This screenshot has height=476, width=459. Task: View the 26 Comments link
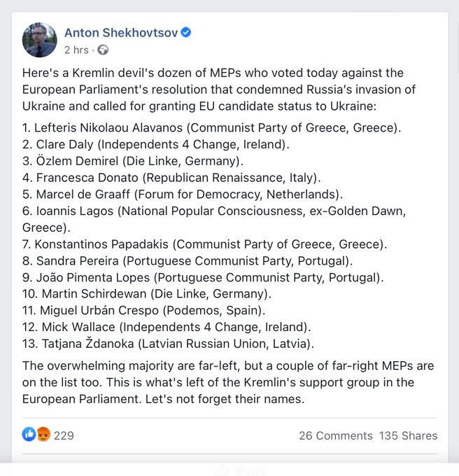tap(336, 435)
